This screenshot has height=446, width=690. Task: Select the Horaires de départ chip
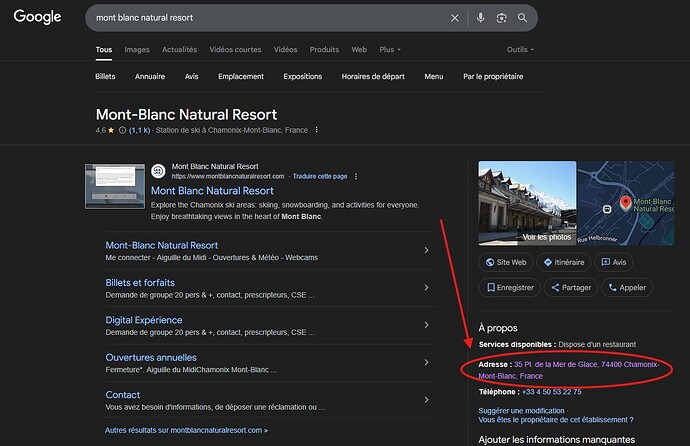pos(373,77)
